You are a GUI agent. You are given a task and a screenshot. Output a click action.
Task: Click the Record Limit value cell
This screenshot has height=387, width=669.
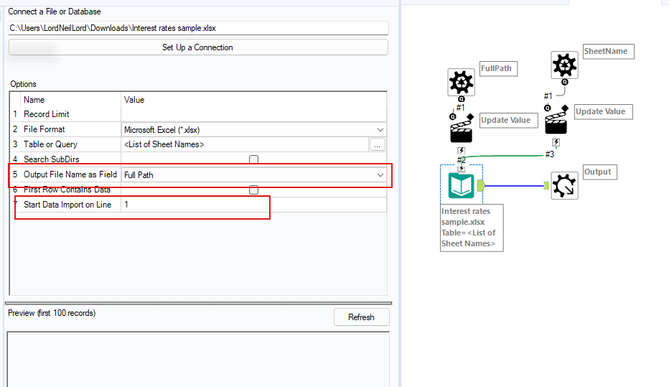[254, 114]
